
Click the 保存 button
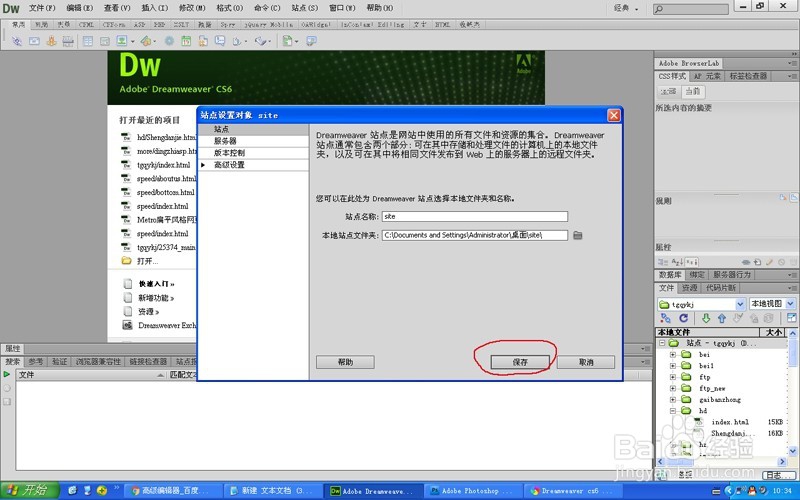tap(520, 362)
